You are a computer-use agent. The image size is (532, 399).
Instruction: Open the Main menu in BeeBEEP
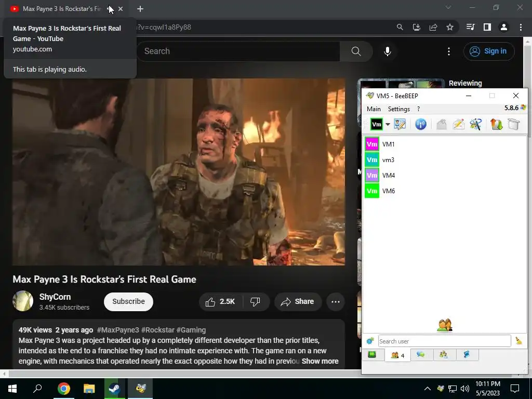pyautogui.click(x=374, y=109)
